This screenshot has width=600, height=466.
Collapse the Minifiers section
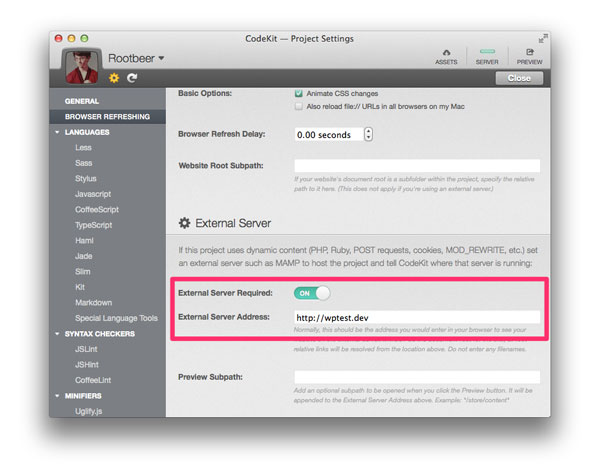(57, 396)
